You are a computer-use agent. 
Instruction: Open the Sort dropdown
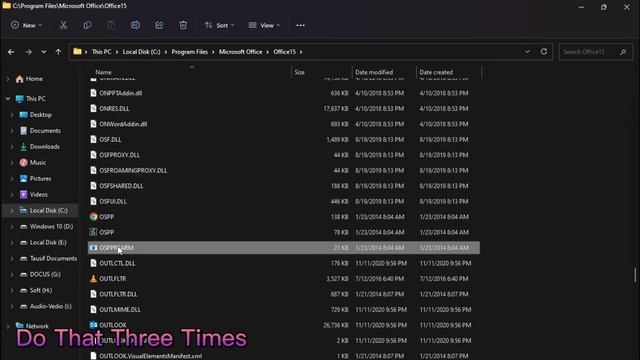pyautogui.click(x=219, y=25)
